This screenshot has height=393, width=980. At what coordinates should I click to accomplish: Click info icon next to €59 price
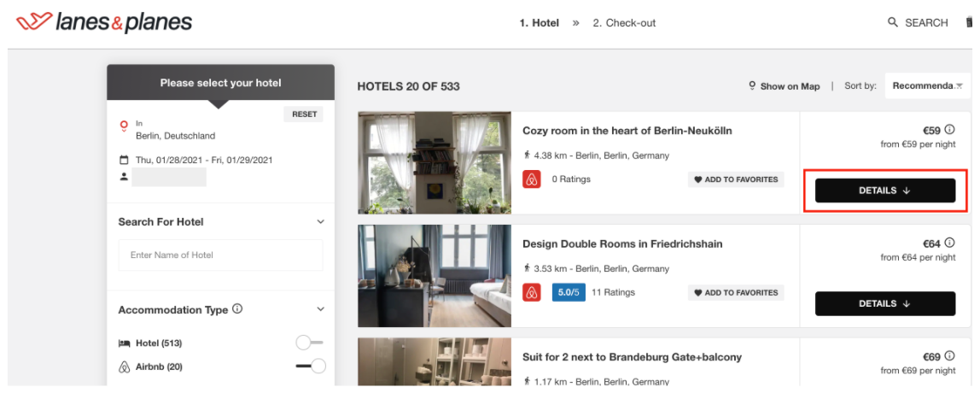tap(950, 130)
